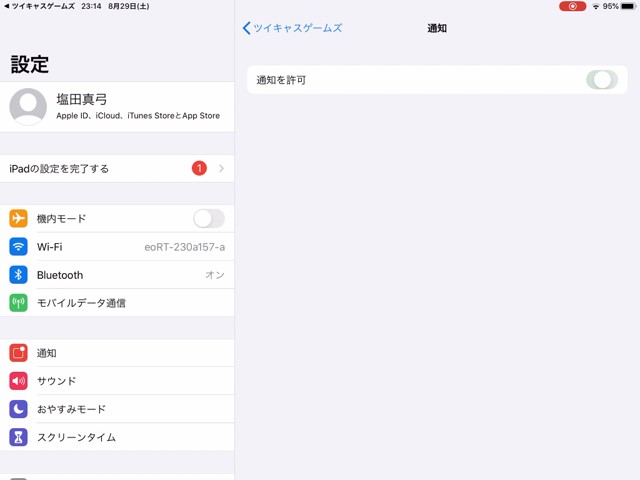Image resolution: width=640 pixels, height=480 pixels.
Task: Tap the Mobile Data antenna icon
Action: (18, 303)
